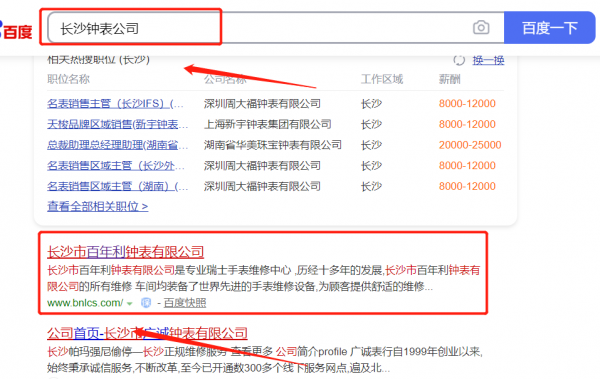
Task: Click 上海新宇钟表集团有限公司 company name
Action: 267,124
